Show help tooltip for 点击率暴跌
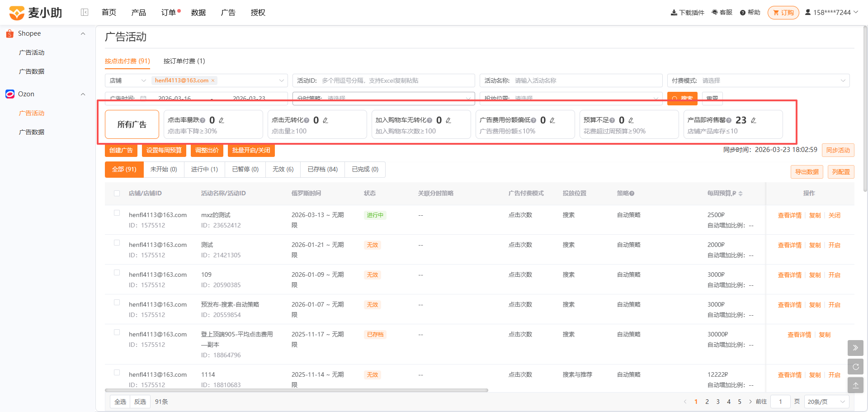This screenshot has height=412, width=868. click(x=203, y=120)
